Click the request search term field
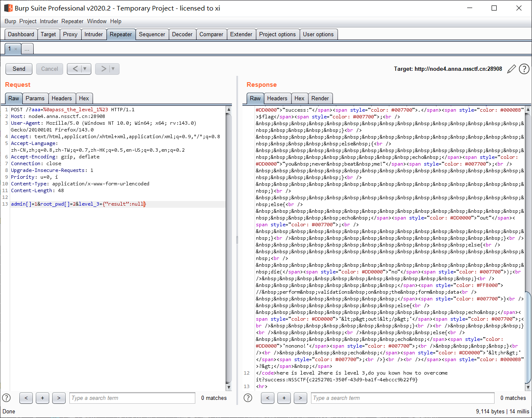This screenshot has height=418, width=532. pyautogui.click(x=132, y=398)
